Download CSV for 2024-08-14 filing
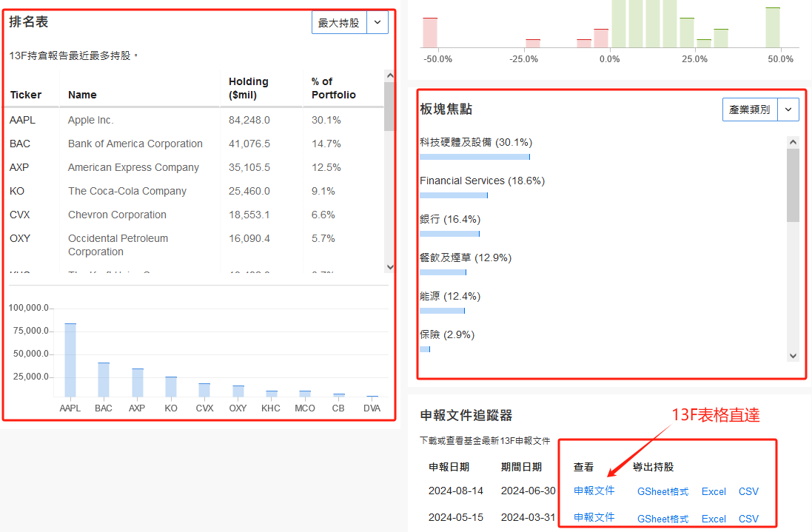This screenshot has width=812, height=532. (748, 491)
